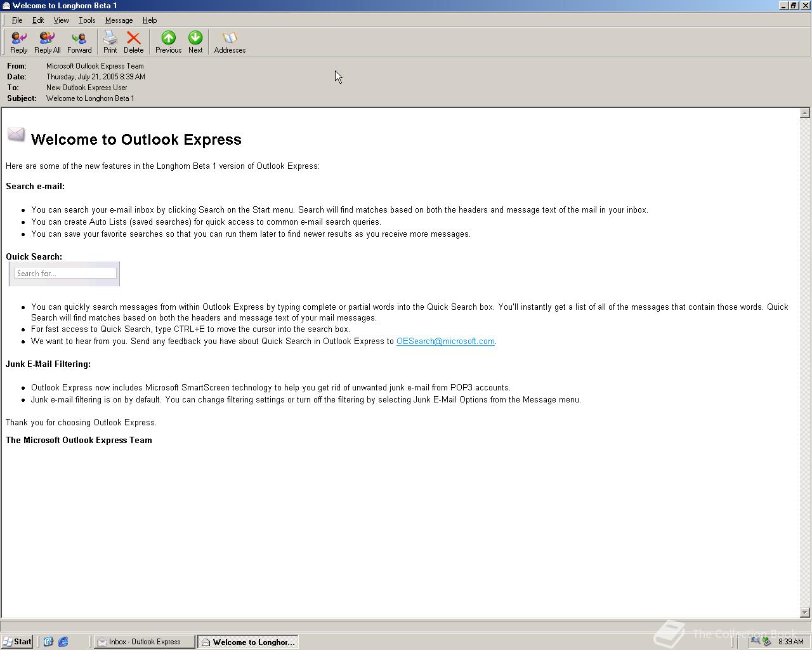This screenshot has height=650, width=812.
Task: Click the envelope icon beside the heading
Action: (16, 135)
